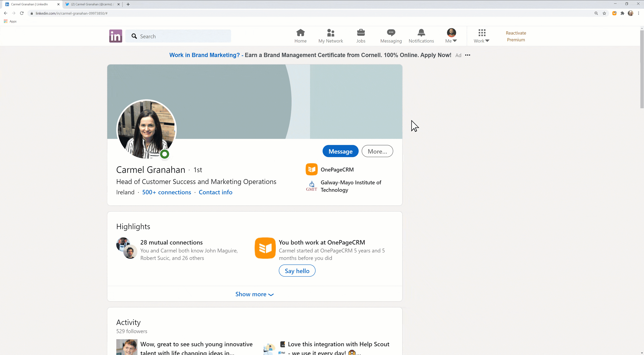The image size is (644, 355).
Task: Click the orange OnePageCRM extension icon
Action: [x=614, y=13]
